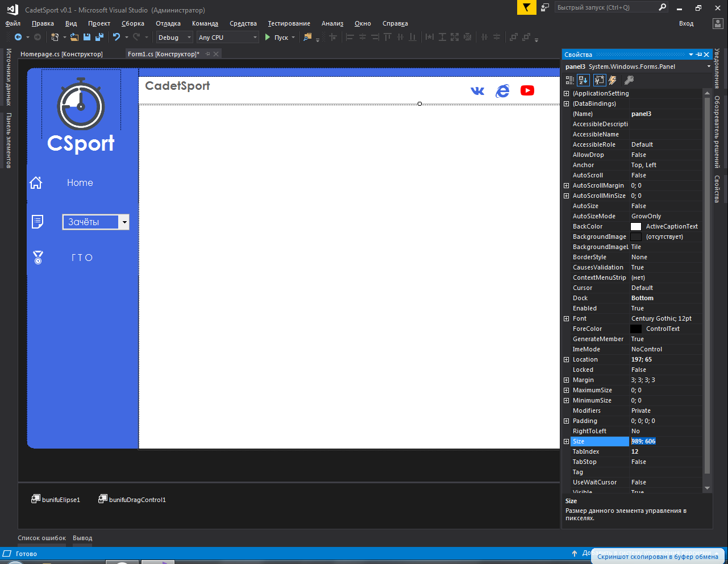The height and width of the screenshot is (564, 728).
Task: Select the bunifuElipse1 component in tray
Action: pyautogui.click(x=56, y=499)
